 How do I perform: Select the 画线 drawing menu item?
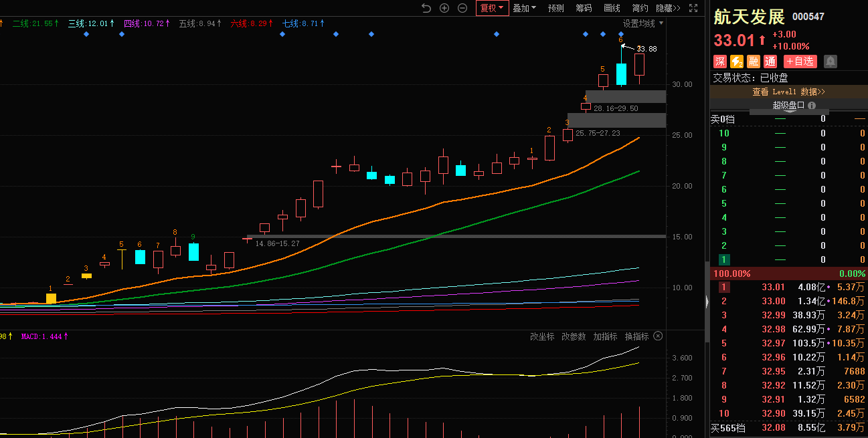click(612, 8)
